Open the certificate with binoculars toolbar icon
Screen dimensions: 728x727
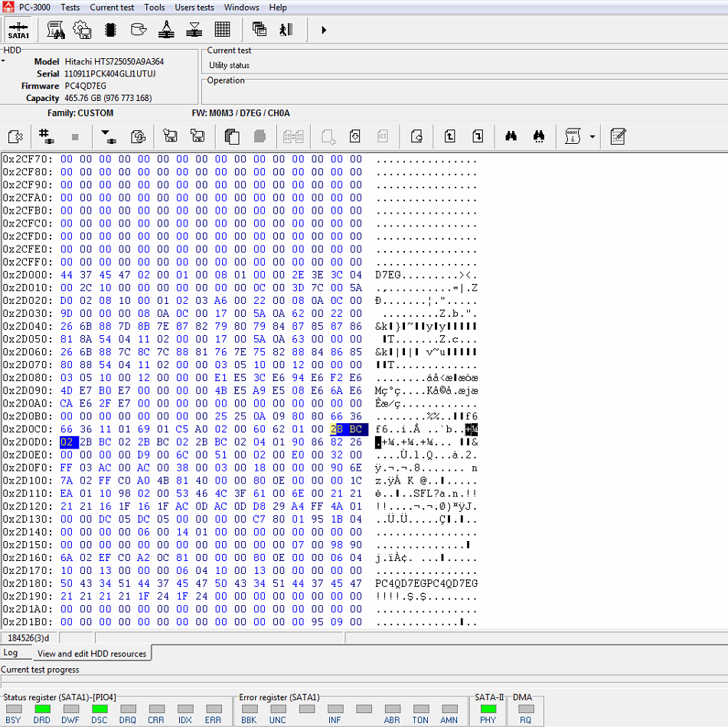point(56,30)
